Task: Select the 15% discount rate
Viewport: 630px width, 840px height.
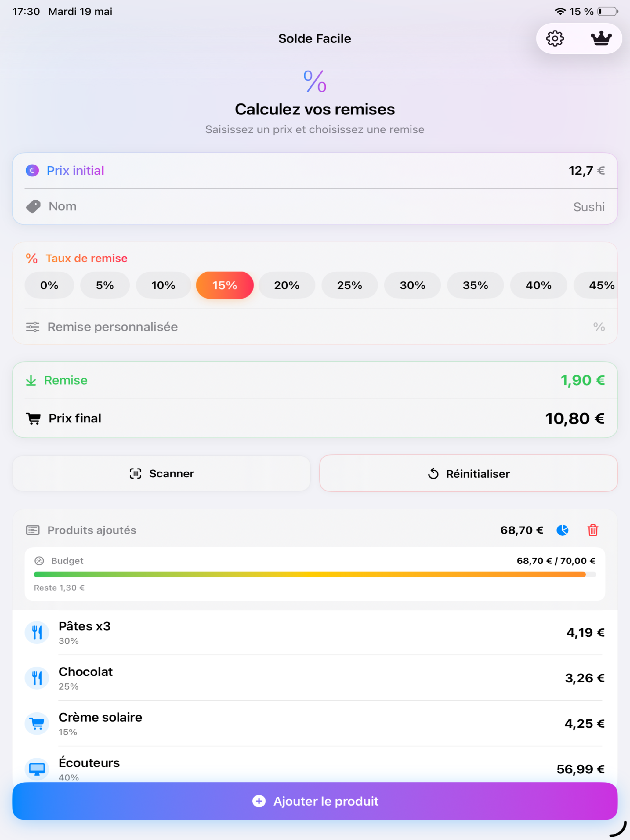Action: [x=225, y=285]
